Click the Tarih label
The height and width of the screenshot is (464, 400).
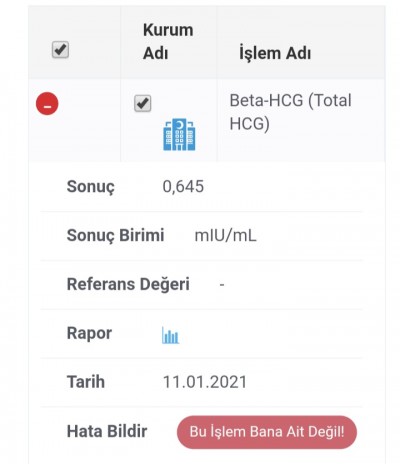pos(86,382)
